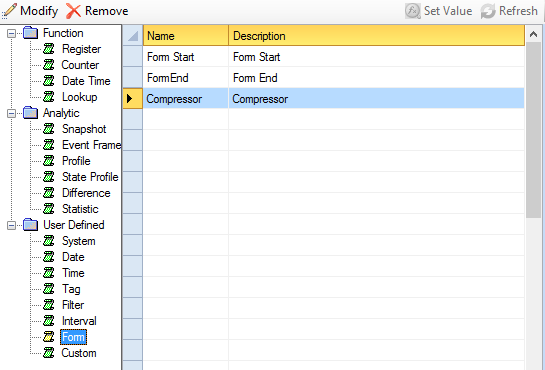The image size is (545, 370).
Task: Click the System node icon
Action: (49, 241)
